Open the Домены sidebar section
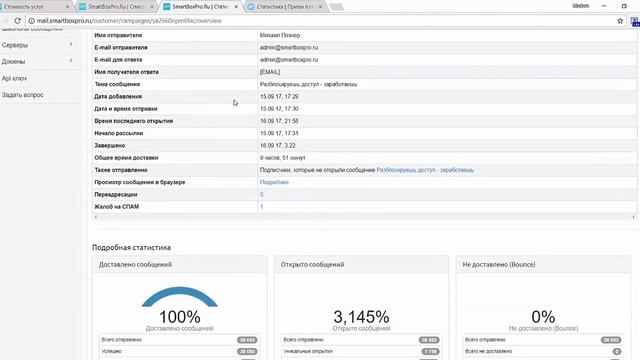Screen dimensions: 640x360 click(x=13, y=62)
